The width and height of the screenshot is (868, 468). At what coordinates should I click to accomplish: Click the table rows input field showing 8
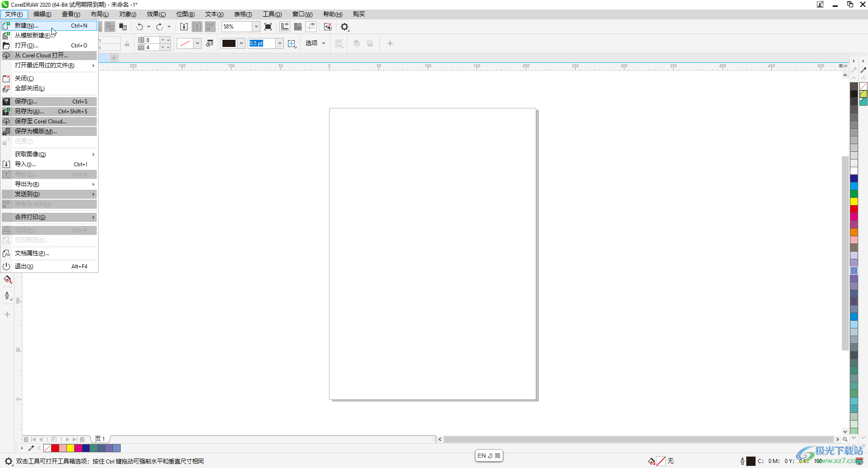point(152,40)
